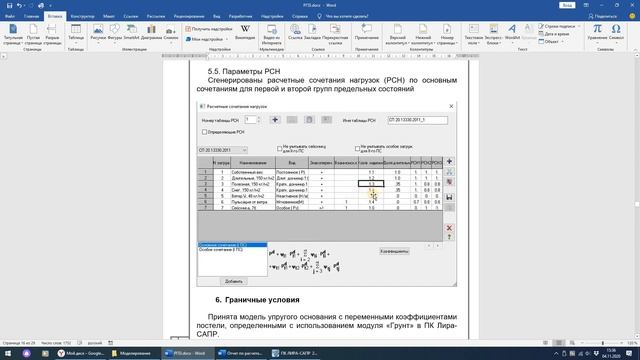Open the notification center in taskbar

coord(629,353)
